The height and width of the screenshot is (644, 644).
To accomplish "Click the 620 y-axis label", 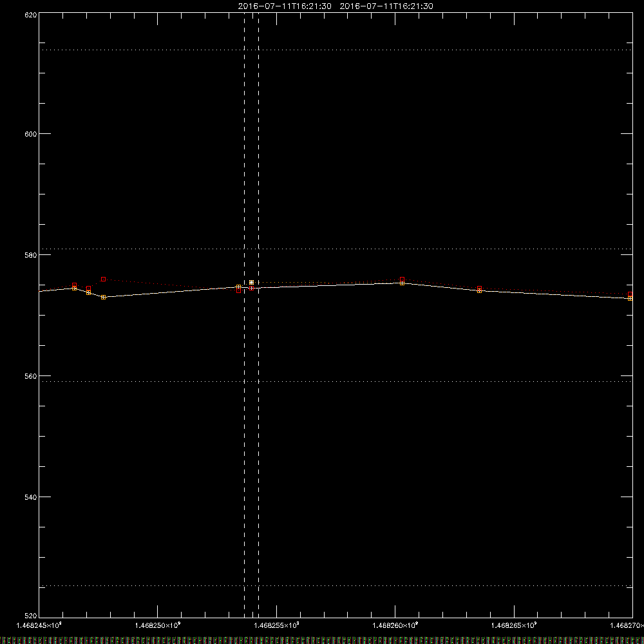I will pyautogui.click(x=31, y=15).
